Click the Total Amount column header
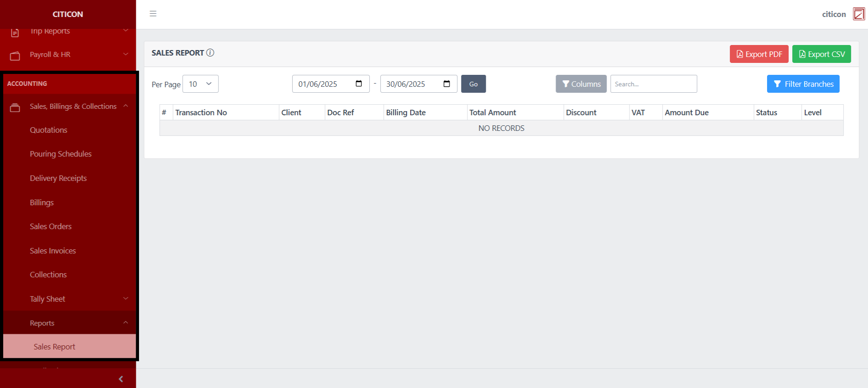The width and height of the screenshot is (868, 388). 515,112
